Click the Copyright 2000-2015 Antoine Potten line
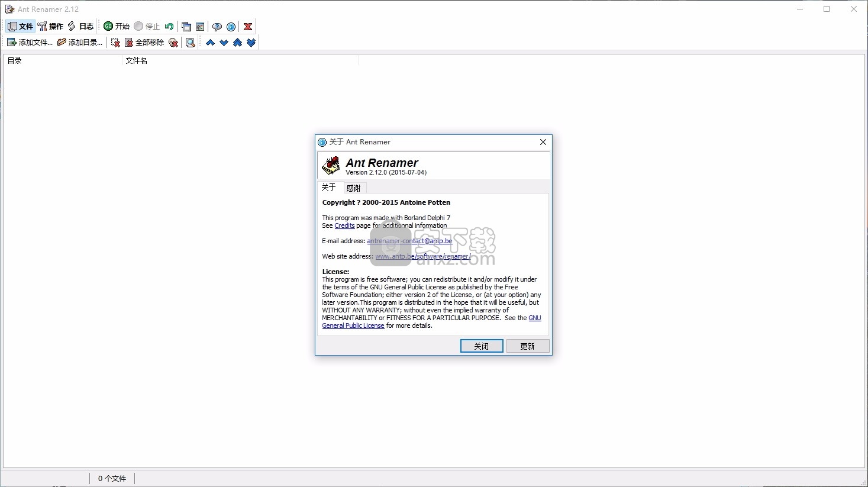The image size is (868, 487). click(386, 202)
